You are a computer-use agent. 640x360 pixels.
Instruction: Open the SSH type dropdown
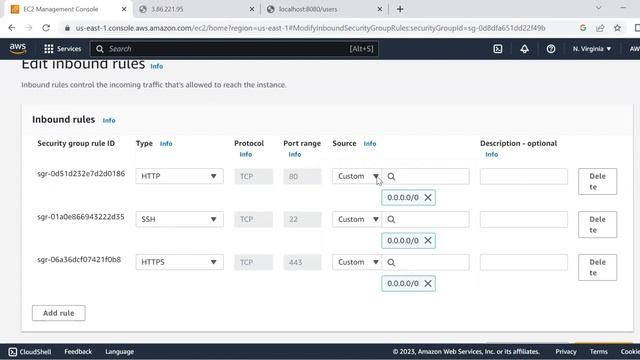point(180,219)
